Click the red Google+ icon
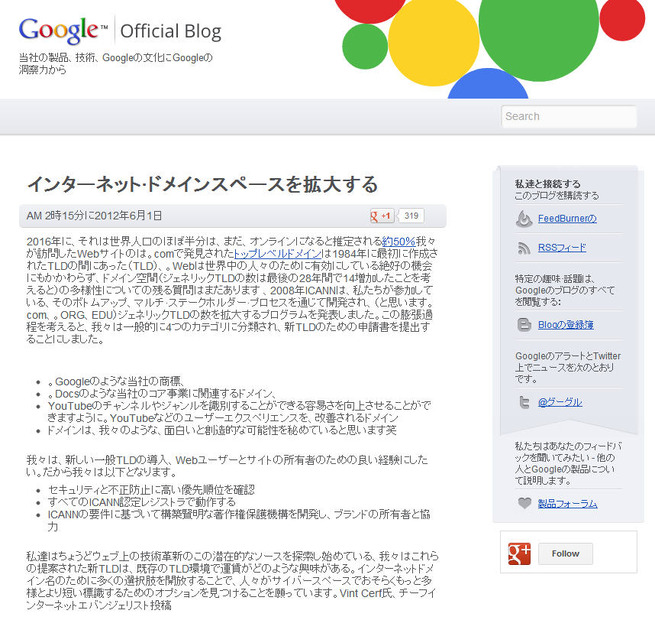The width and height of the screenshot is (655, 620). pos(519,554)
